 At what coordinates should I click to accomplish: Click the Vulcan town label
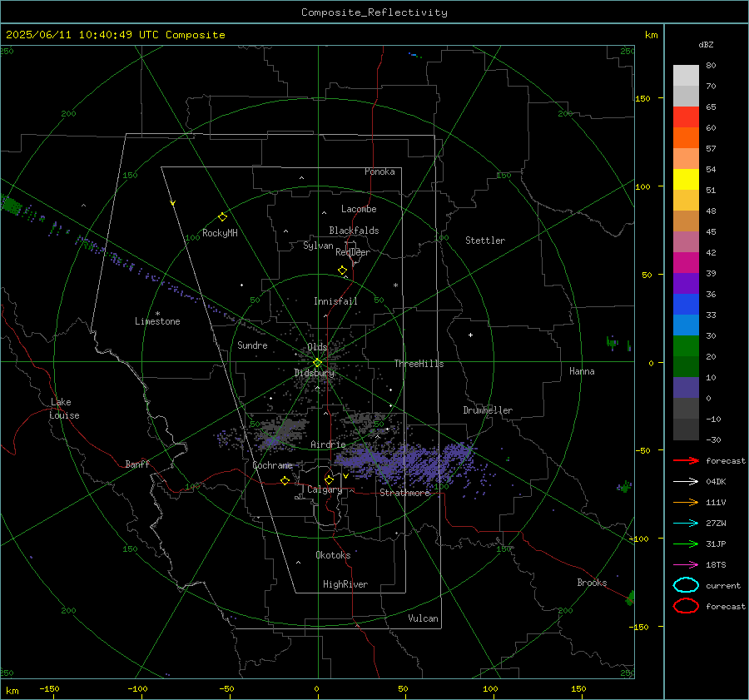click(423, 618)
